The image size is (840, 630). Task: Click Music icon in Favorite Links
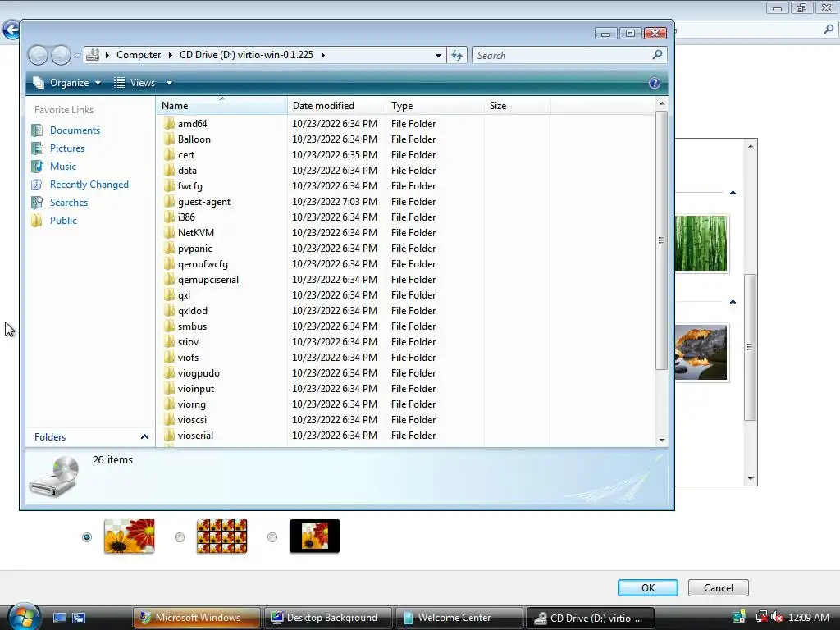(x=37, y=166)
